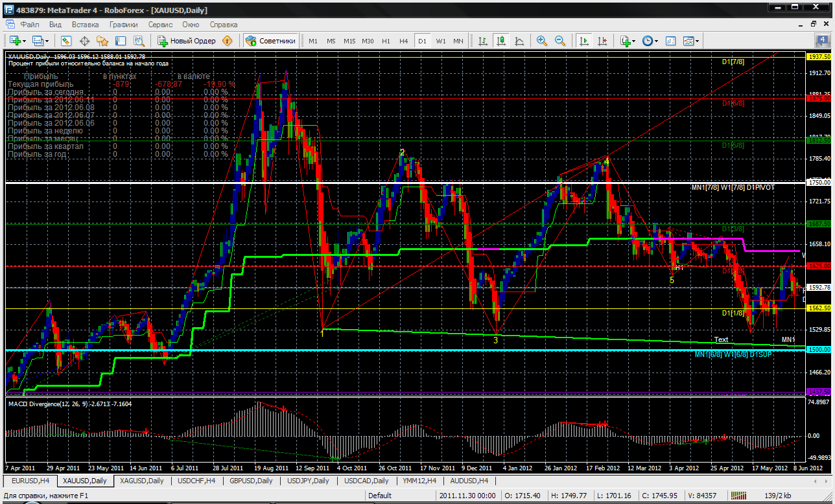Click the Zoom Out magnifier icon
Screen dimensions: 835x504
click(x=559, y=41)
